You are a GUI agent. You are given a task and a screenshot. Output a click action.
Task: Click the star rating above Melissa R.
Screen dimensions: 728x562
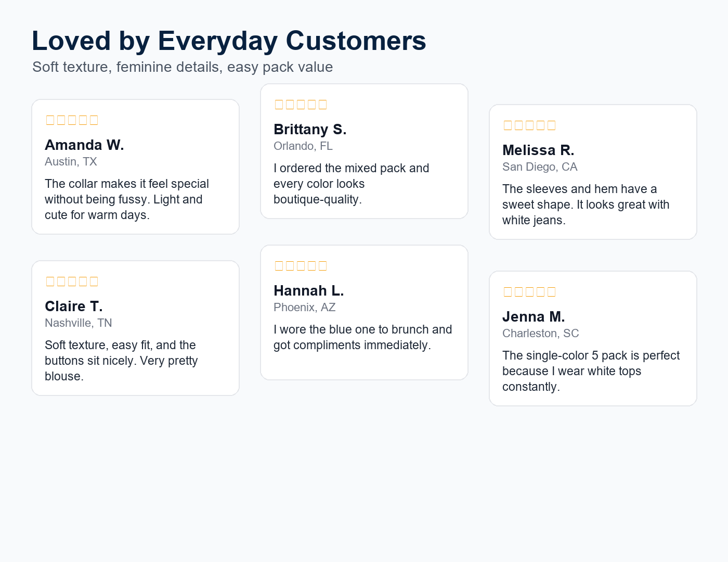click(x=529, y=125)
